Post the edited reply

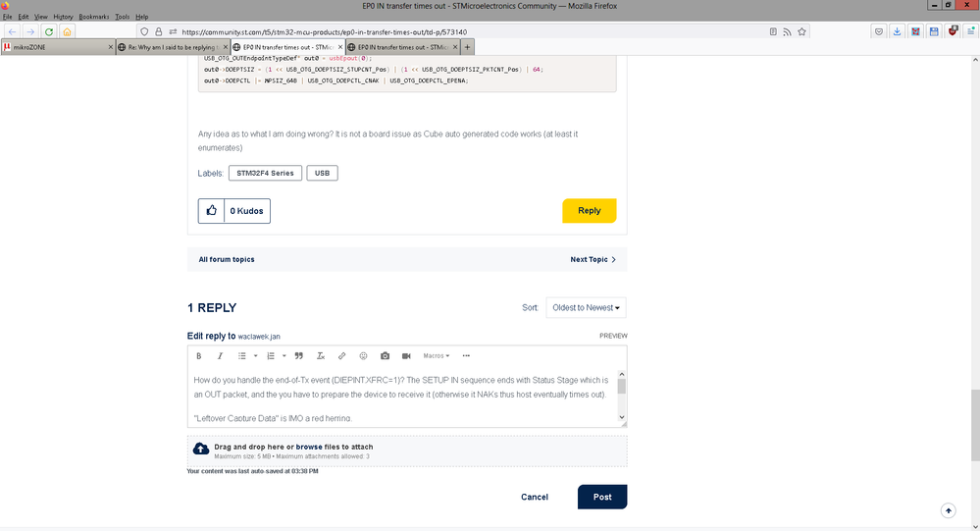click(602, 497)
